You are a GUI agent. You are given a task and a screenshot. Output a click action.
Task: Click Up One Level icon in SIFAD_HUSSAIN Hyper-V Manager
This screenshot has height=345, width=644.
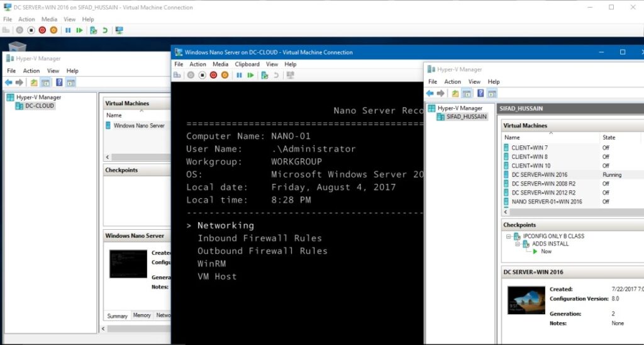(455, 93)
